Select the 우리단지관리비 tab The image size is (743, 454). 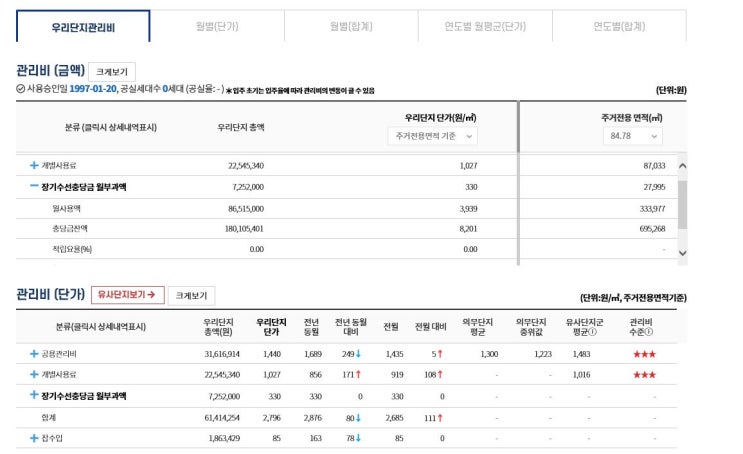(x=83, y=27)
